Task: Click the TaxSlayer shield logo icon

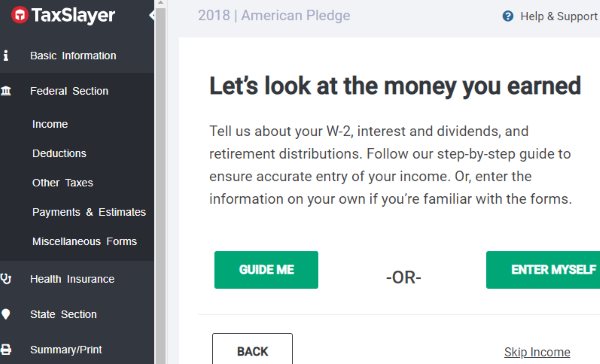Action: [x=20, y=15]
